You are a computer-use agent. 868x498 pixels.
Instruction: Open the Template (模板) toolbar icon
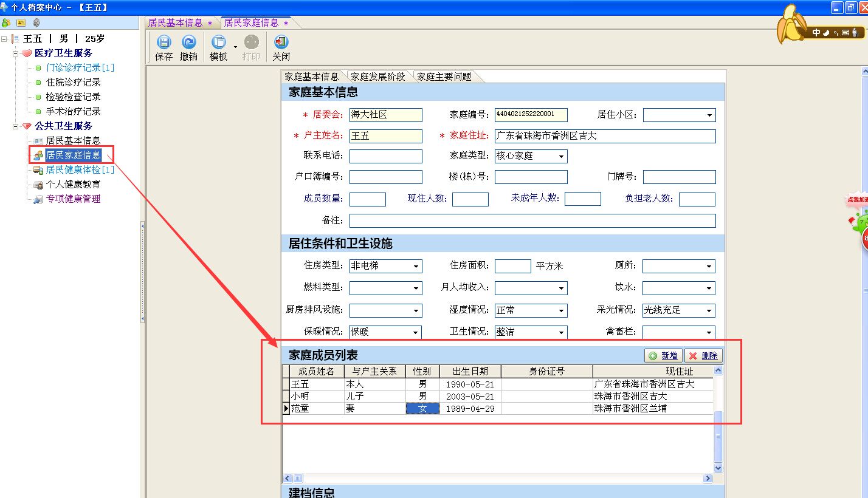(x=218, y=42)
